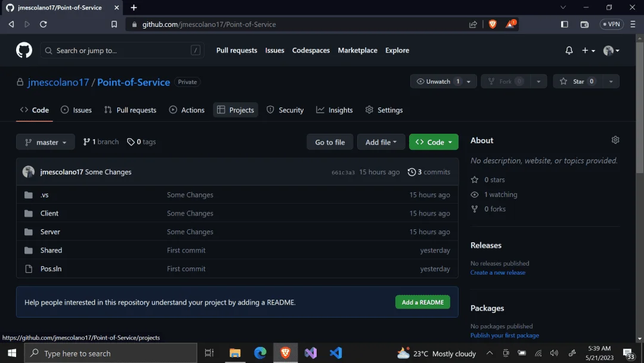Image resolution: width=644 pixels, height=363 pixels.
Task: Open the Windows Start menu
Action: (12, 353)
